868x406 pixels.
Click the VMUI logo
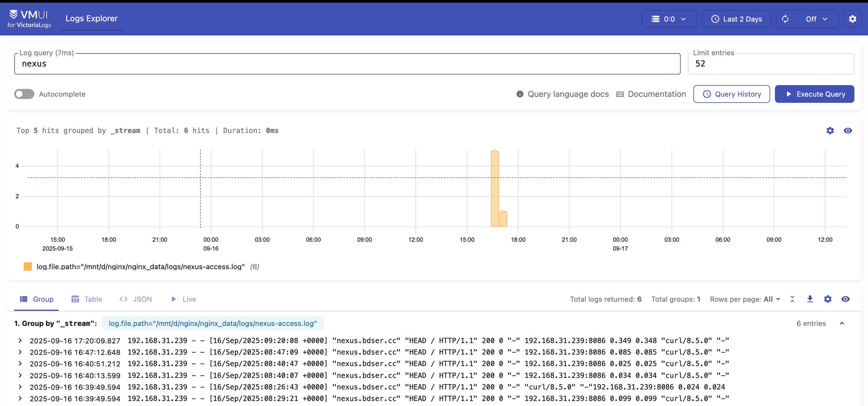click(x=29, y=19)
